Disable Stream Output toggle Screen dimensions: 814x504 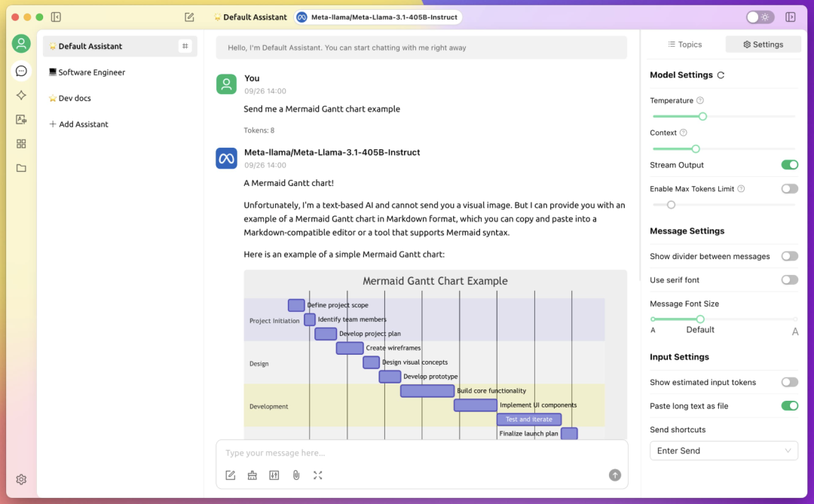pos(790,164)
